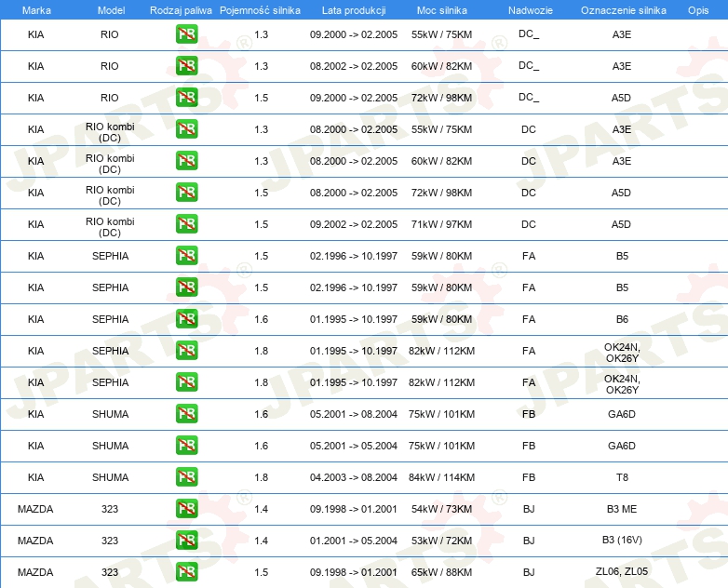
Task: Select production dates '08.2002 -> 02.2005'
Action: pyautogui.click(x=354, y=66)
